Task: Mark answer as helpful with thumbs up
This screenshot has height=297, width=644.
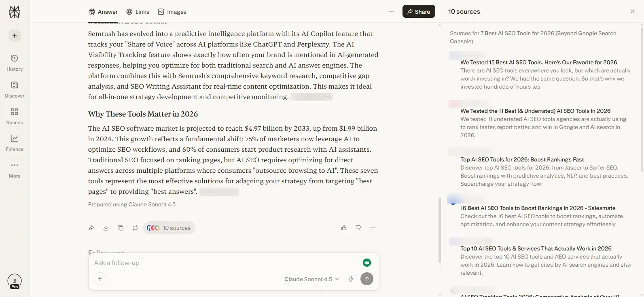Action: (x=344, y=228)
